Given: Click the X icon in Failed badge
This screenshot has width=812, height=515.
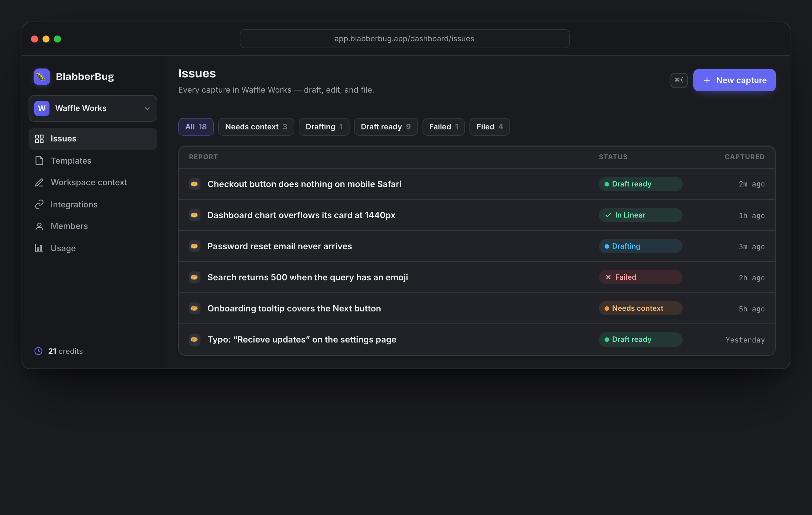Looking at the screenshot, I should (608, 277).
